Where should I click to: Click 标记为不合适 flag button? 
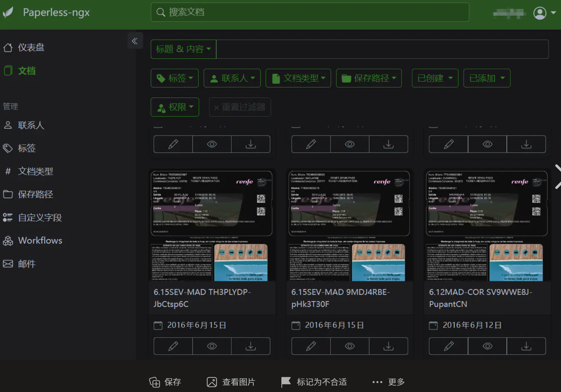click(x=314, y=382)
